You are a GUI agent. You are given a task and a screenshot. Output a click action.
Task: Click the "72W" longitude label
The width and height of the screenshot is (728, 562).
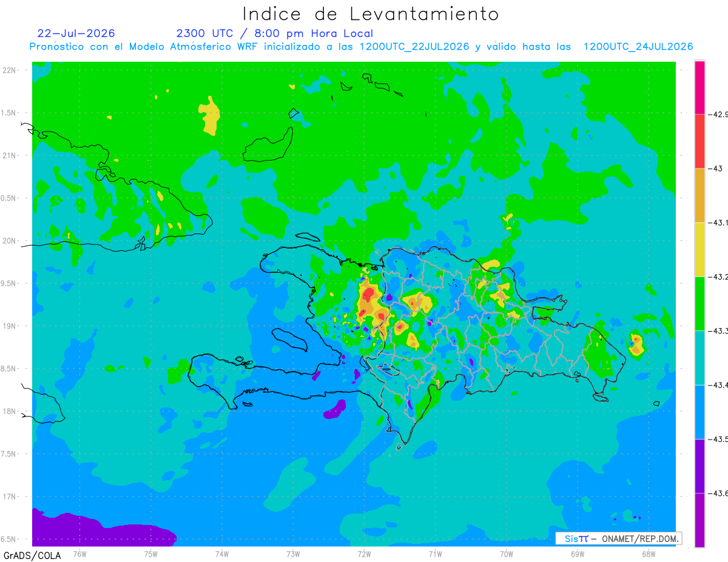[364, 554]
